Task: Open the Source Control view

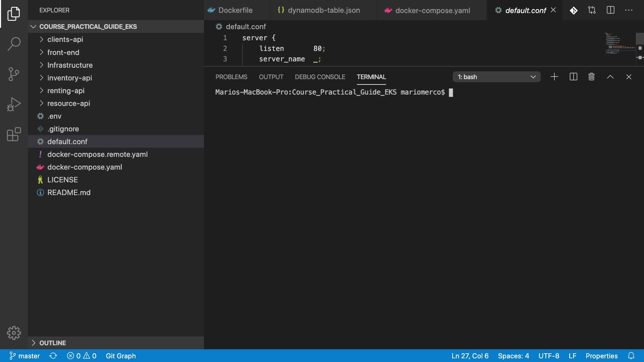Action: 14,74
